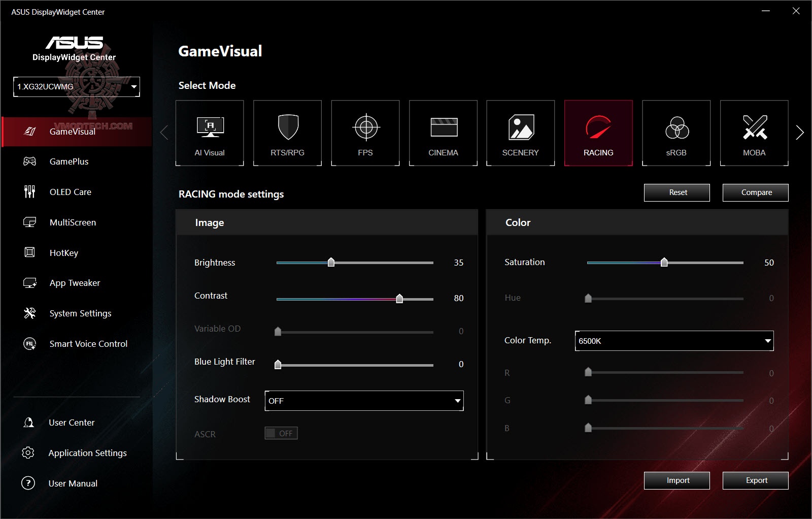The width and height of the screenshot is (812, 519).
Task: Click the MultiScreen monitor icon
Action: 30,222
